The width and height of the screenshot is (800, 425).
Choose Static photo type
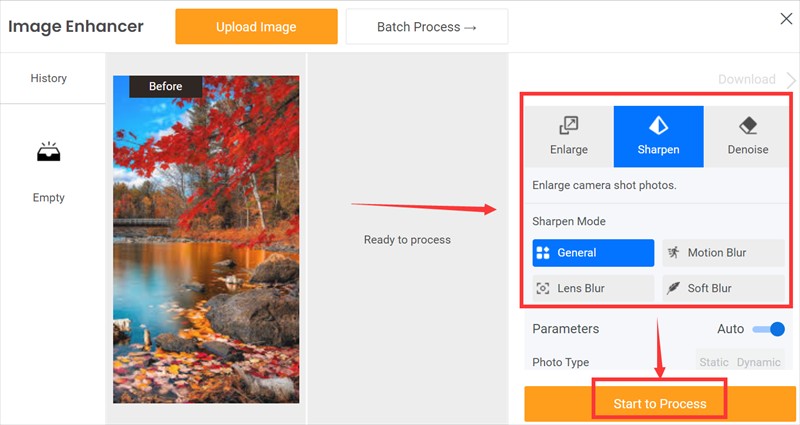point(714,362)
